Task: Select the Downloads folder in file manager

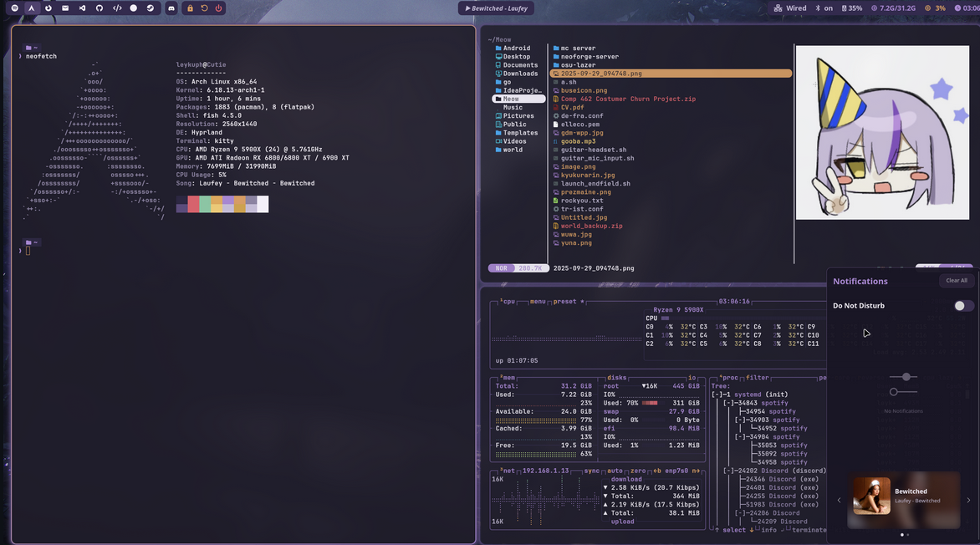Action: [516, 73]
